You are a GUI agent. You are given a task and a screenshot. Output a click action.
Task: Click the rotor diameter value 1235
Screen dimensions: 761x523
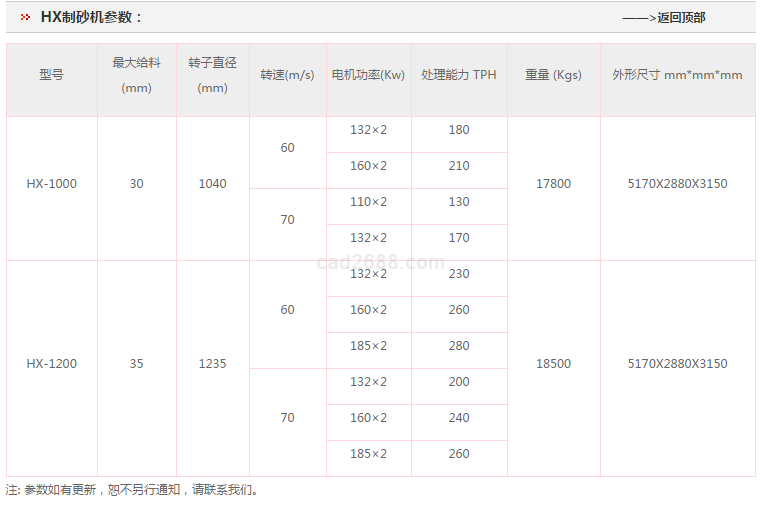[x=212, y=364]
